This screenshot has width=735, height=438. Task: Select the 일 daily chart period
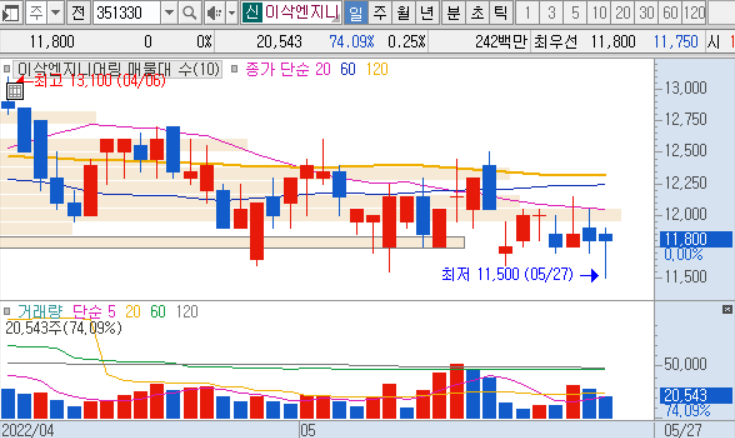pyautogui.click(x=356, y=13)
